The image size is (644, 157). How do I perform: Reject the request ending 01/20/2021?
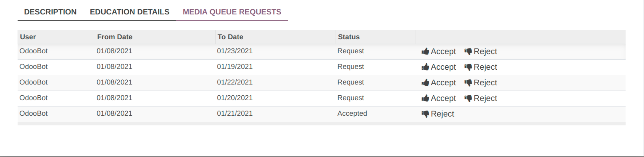coord(481,98)
